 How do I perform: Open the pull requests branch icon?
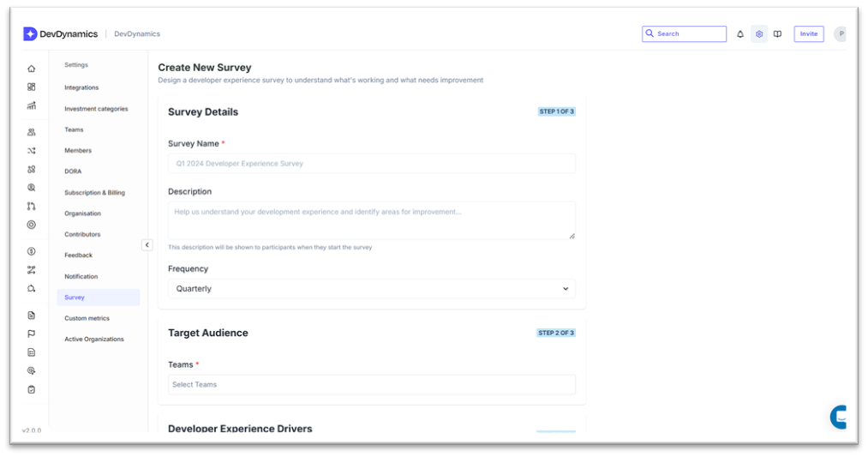[32, 207]
